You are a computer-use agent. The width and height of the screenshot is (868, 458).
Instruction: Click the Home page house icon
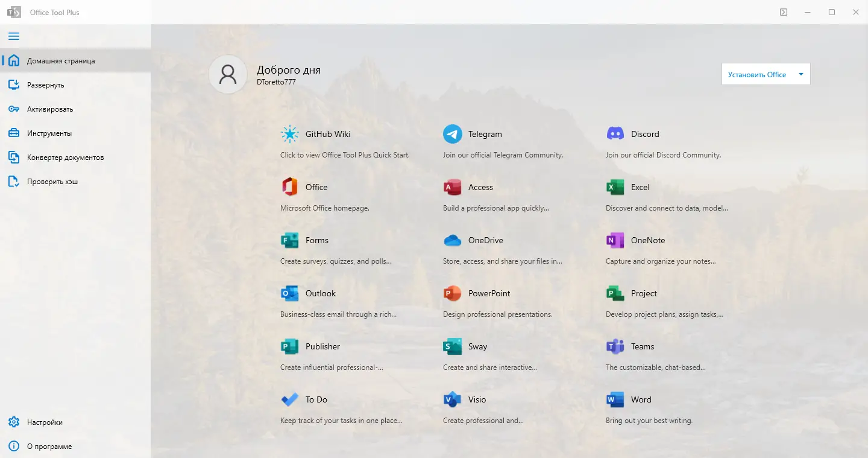14,60
